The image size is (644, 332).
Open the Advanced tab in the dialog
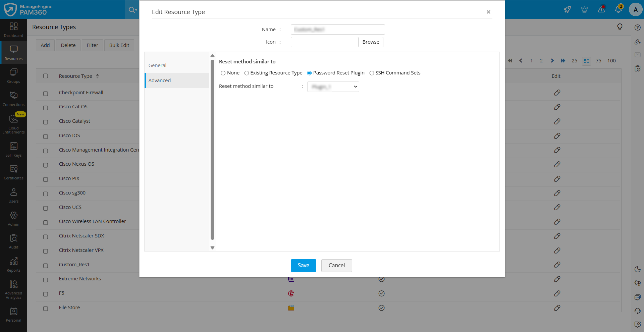click(x=159, y=80)
